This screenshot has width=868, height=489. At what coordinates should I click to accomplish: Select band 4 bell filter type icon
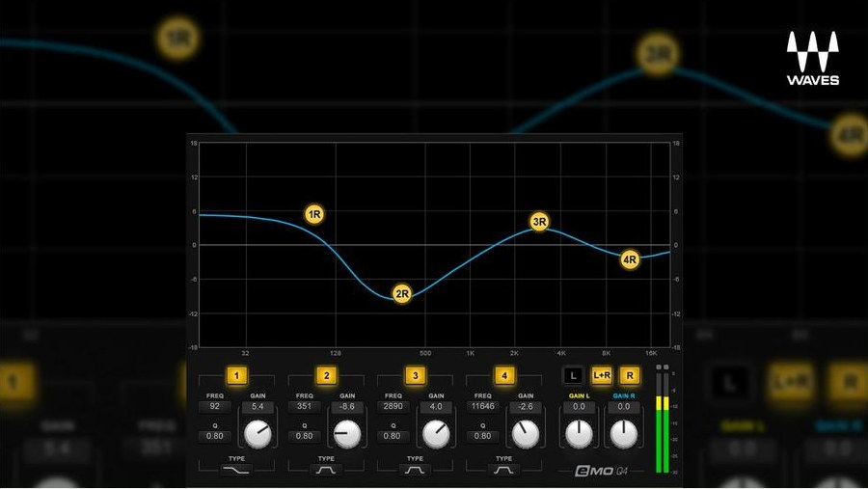pos(503,470)
